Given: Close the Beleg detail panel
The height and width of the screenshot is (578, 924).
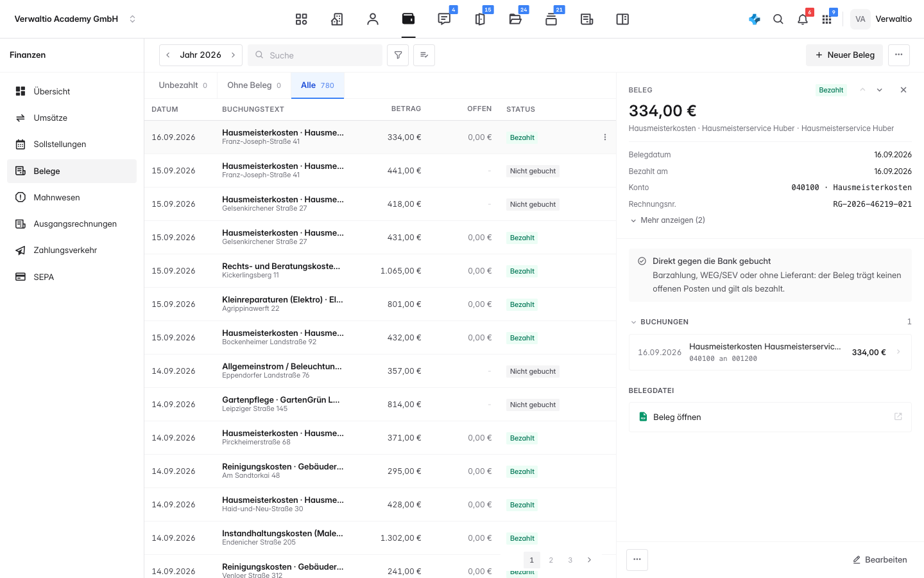Looking at the screenshot, I should point(903,90).
